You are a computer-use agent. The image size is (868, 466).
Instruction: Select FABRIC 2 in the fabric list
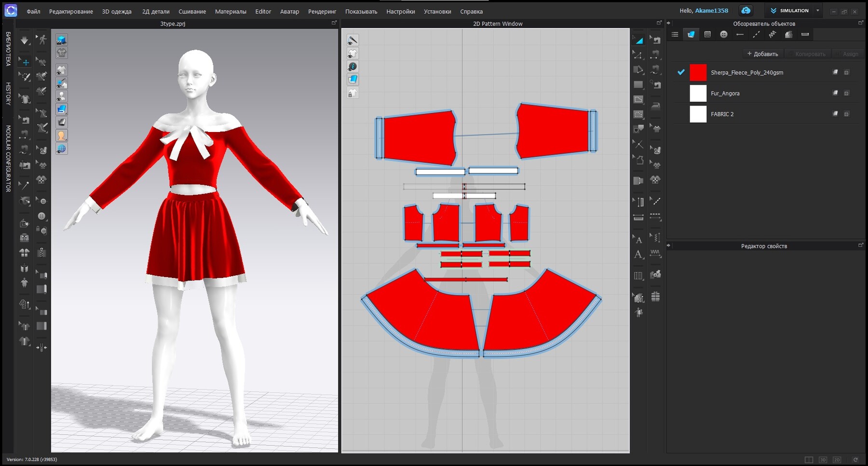coord(722,114)
